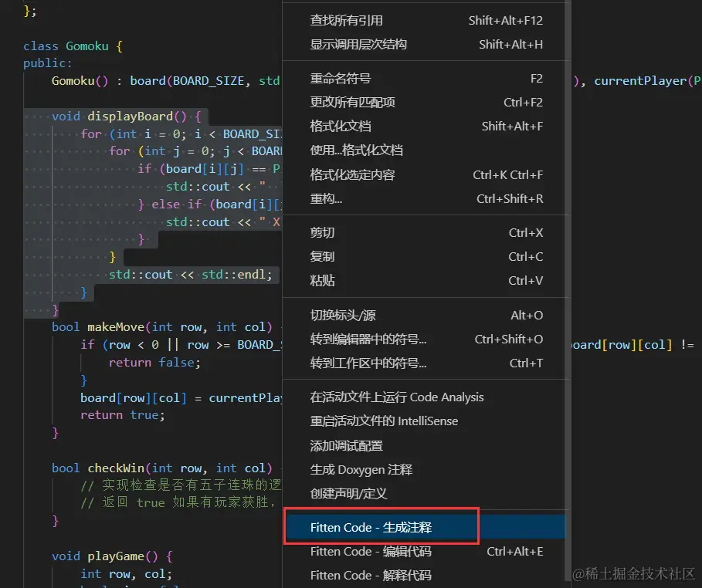The width and height of the screenshot is (702, 588).
Task: Click 'std::endl;' in the code
Action: pos(237,275)
